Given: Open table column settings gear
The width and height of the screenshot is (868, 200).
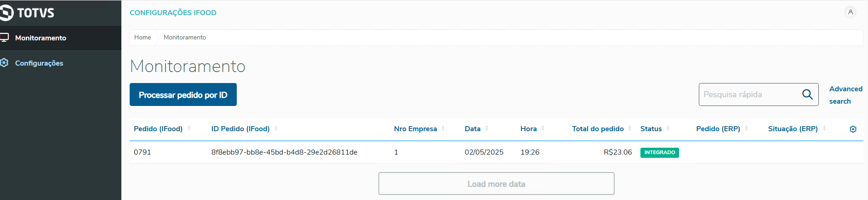Looking at the screenshot, I should click(x=853, y=129).
